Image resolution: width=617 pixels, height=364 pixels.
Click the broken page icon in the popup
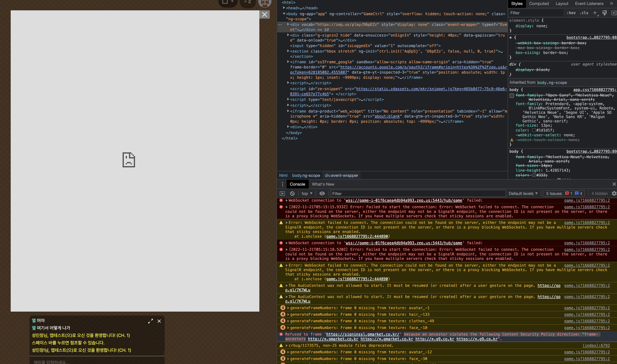click(x=129, y=160)
